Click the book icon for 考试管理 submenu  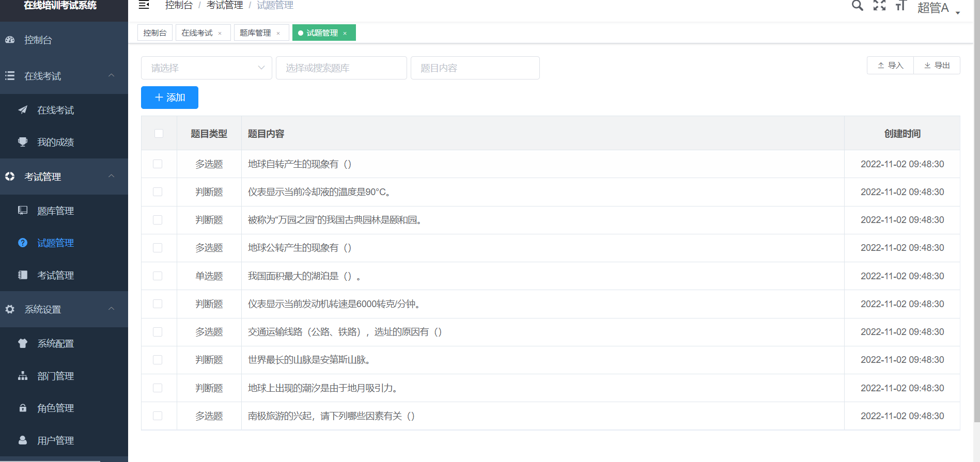(23, 275)
